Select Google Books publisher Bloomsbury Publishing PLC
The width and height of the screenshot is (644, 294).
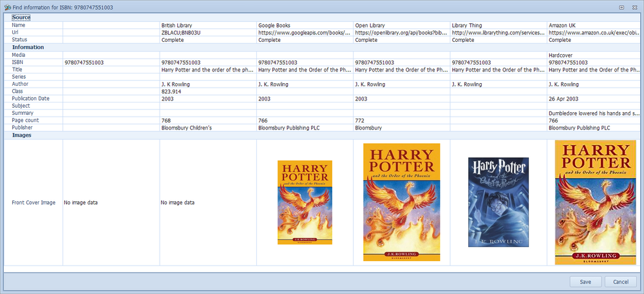[305, 128]
